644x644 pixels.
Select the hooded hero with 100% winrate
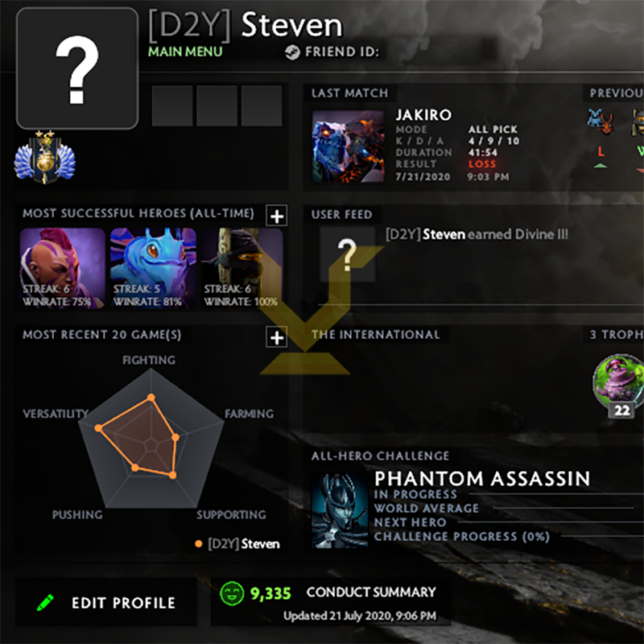(x=242, y=268)
